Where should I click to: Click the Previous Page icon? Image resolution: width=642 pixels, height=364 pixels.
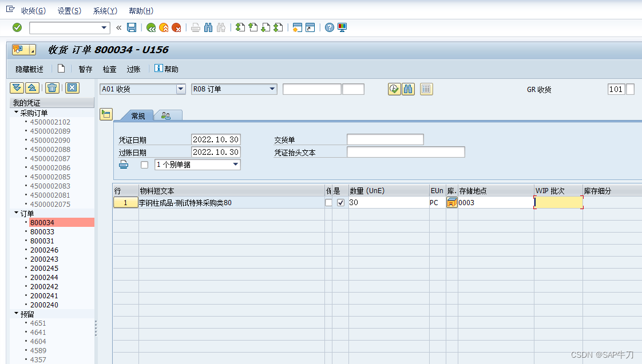coord(253,27)
